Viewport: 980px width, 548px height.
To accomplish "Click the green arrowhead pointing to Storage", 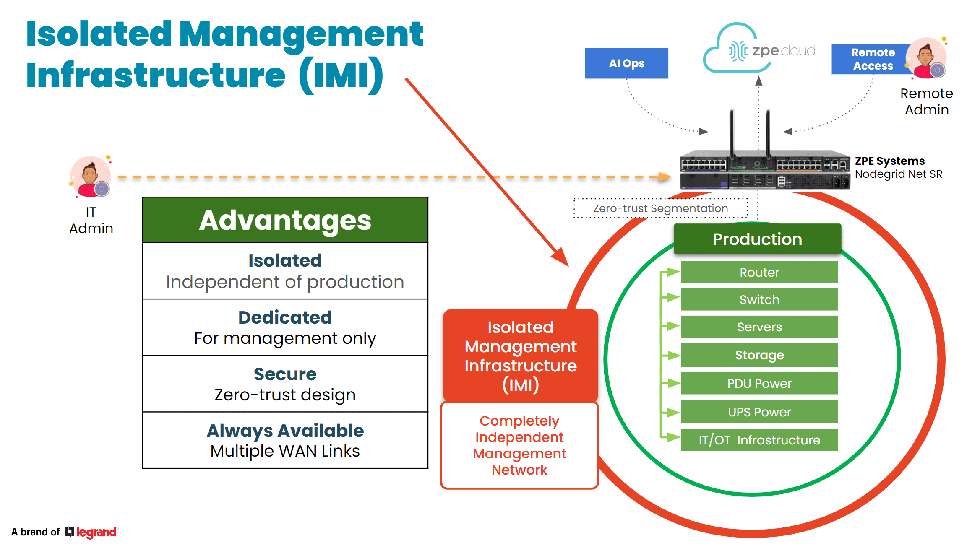I will pos(673,356).
